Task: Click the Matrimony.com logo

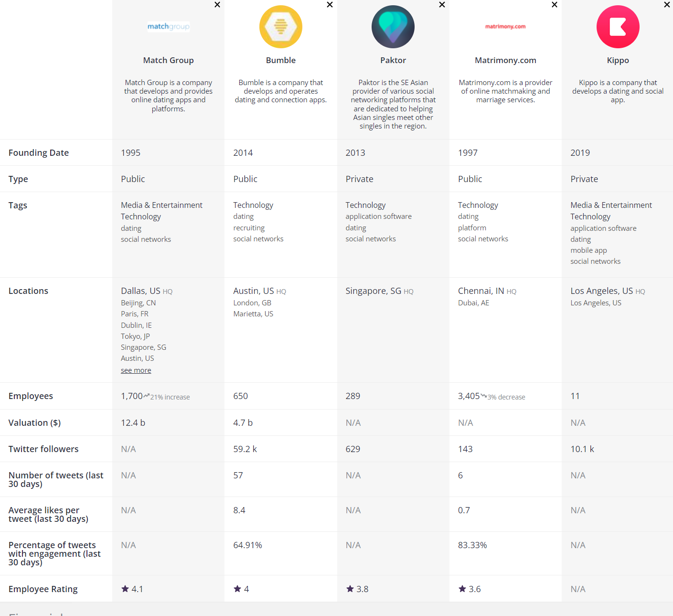Action: pyautogui.click(x=505, y=27)
